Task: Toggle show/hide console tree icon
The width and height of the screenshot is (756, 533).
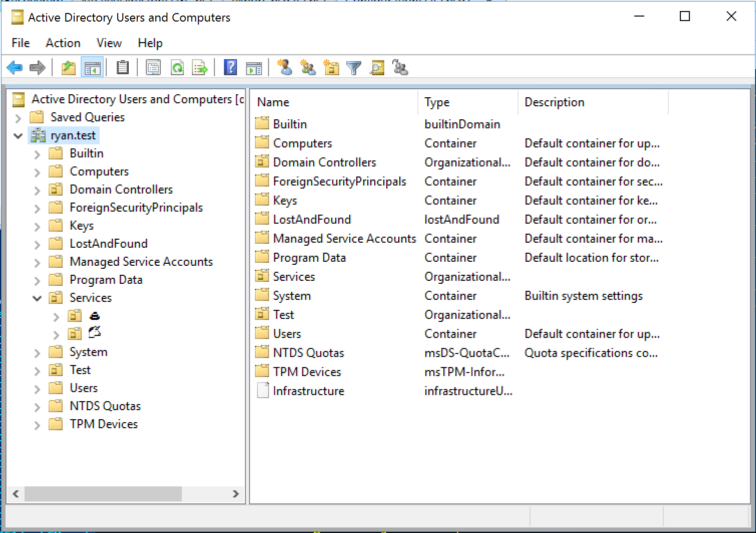Action: [93, 67]
